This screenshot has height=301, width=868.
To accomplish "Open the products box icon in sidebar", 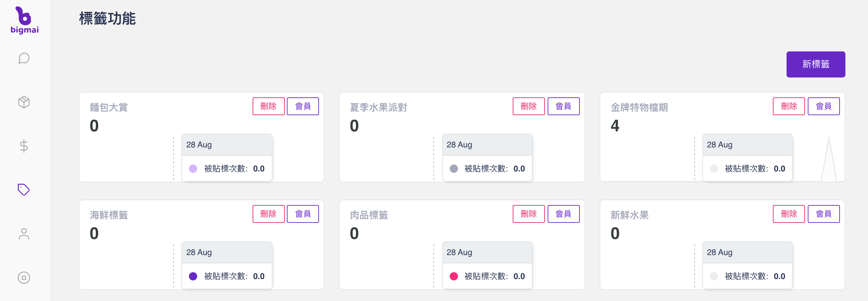I will click(x=24, y=102).
